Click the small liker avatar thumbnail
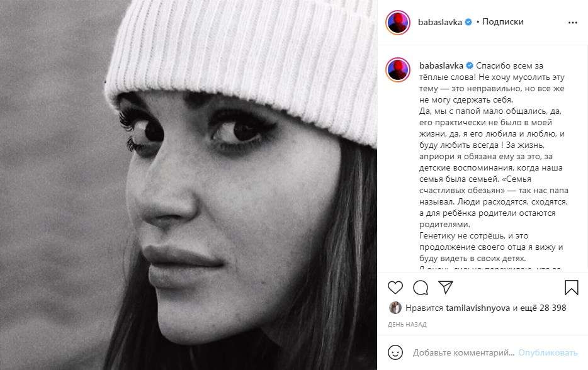The width and height of the screenshot is (588, 370). [x=395, y=308]
